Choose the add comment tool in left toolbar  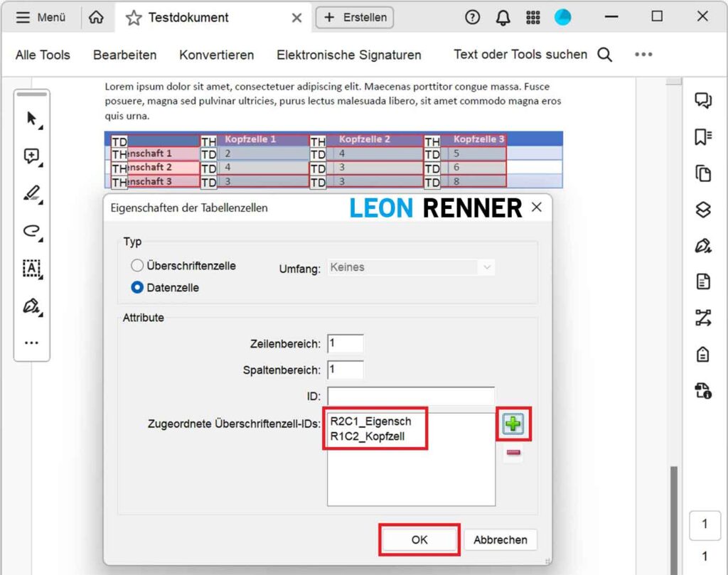click(32, 156)
